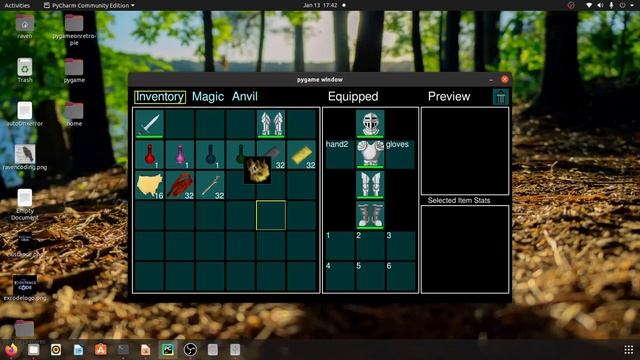
Task: Select the equipped leg greaves
Action: coord(370,185)
